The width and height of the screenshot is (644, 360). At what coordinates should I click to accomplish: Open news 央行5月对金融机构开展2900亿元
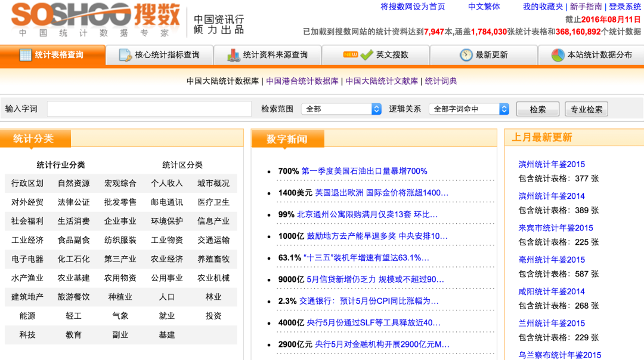tap(382, 344)
